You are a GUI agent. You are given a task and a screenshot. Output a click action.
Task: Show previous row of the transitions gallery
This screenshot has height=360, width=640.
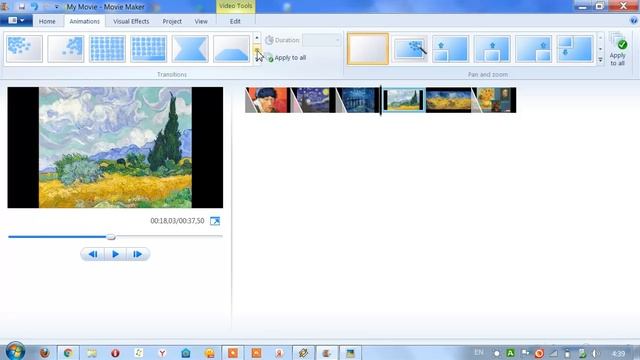pyautogui.click(x=257, y=38)
